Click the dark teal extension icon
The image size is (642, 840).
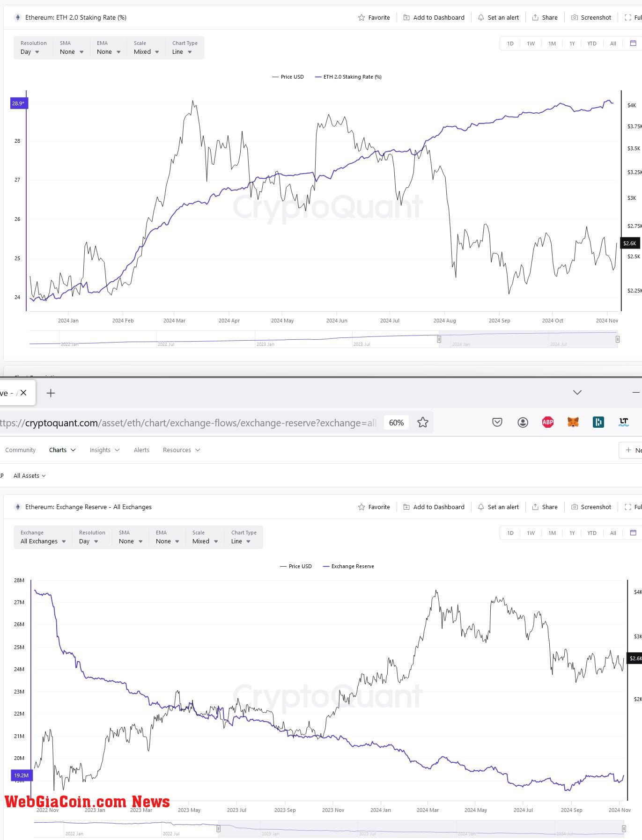598,423
